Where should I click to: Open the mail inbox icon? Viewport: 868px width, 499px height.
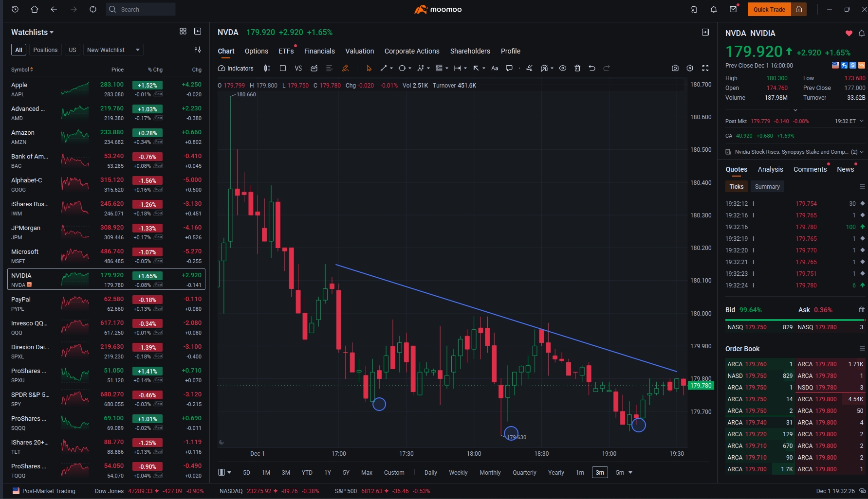click(x=733, y=9)
